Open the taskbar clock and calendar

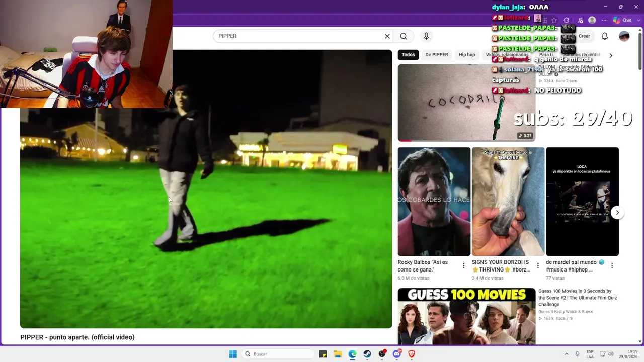pos(628,354)
